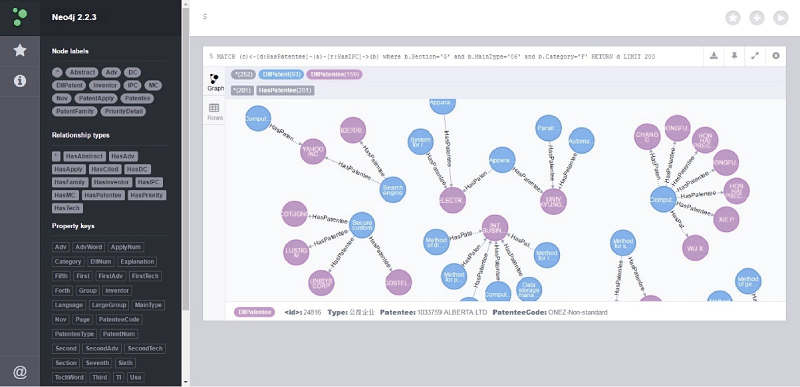
Task: Click the Neo4j logo icon
Action: click(20, 17)
